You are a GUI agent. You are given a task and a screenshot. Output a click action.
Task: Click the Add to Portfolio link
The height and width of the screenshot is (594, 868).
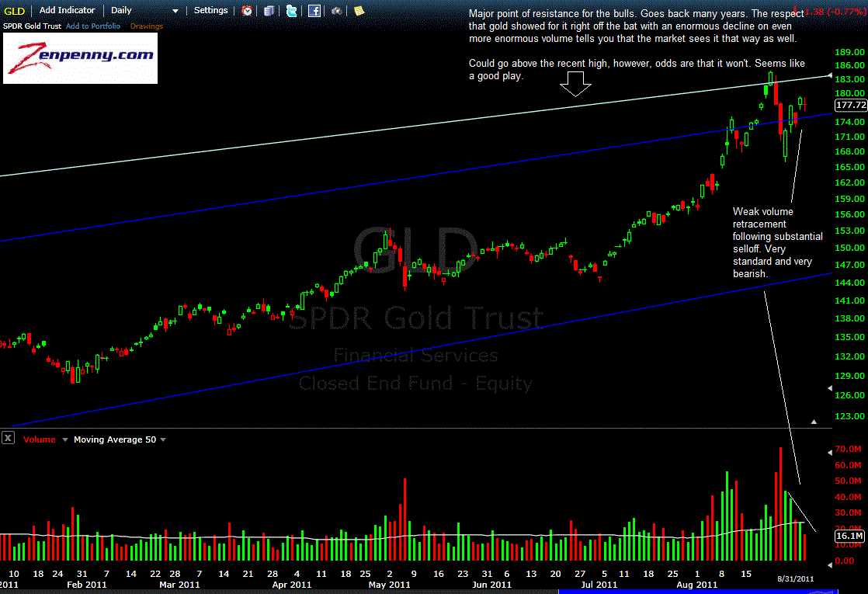(93, 26)
